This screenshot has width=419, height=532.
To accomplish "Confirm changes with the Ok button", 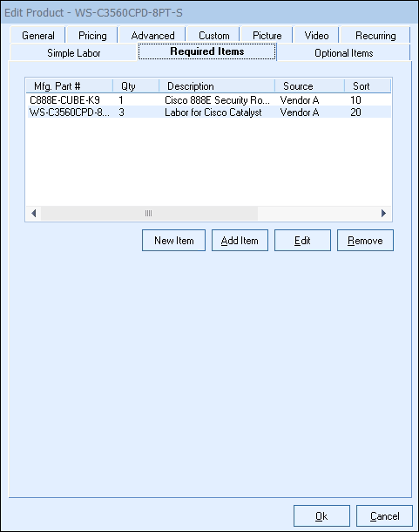I will [x=321, y=515].
